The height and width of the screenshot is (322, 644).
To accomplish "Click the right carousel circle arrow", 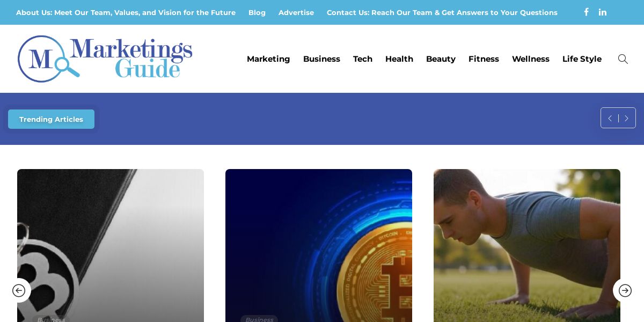I will [x=625, y=290].
